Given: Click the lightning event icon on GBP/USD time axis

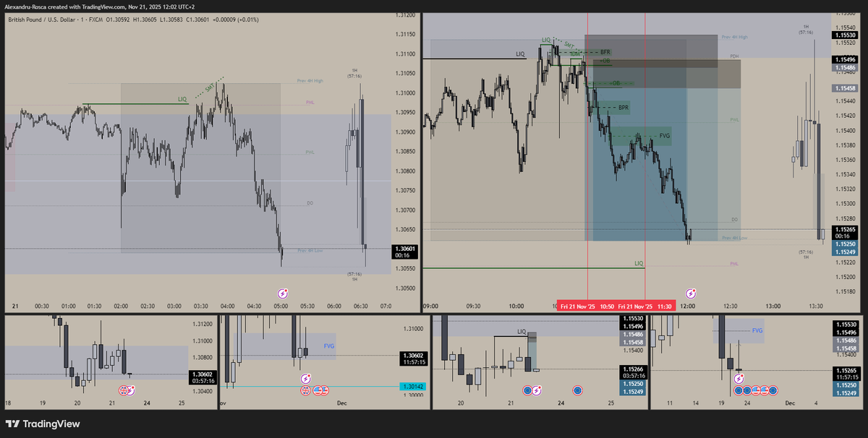Looking at the screenshot, I should point(284,293).
